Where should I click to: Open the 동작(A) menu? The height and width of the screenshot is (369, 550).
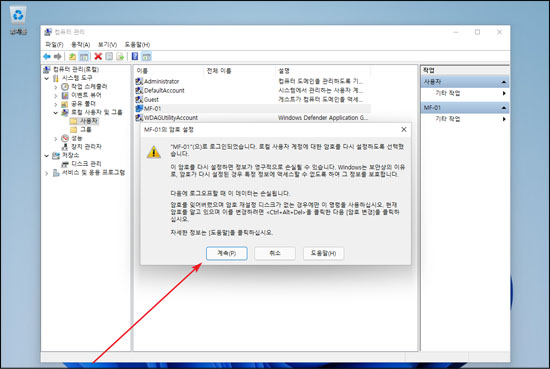[x=81, y=45]
